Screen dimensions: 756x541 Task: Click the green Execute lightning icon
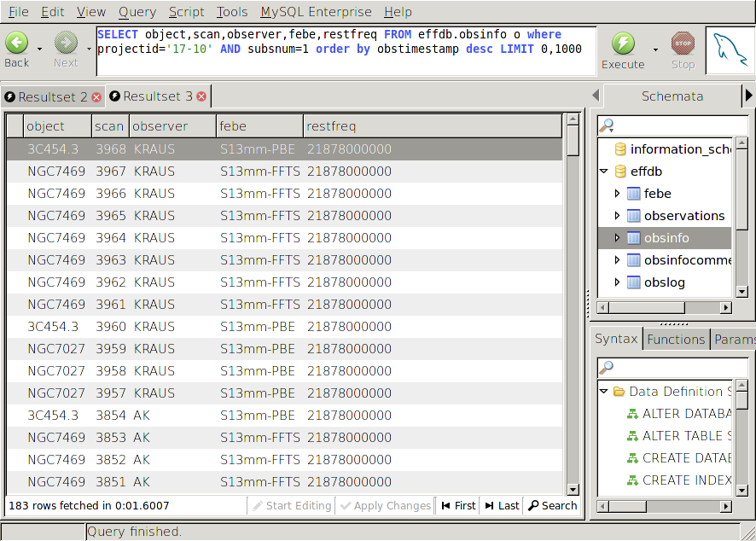point(623,44)
